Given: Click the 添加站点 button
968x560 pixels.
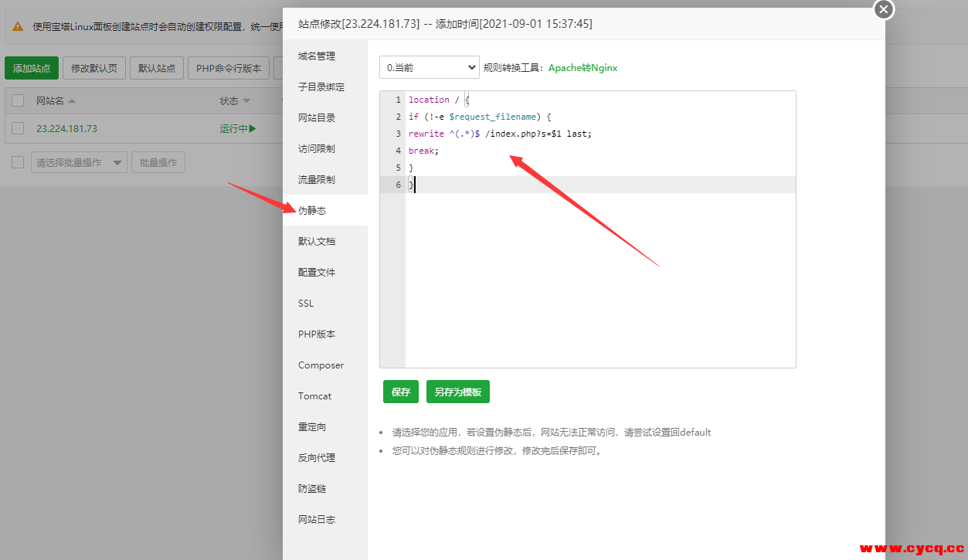Looking at the screenshot, I should (32, 68).
